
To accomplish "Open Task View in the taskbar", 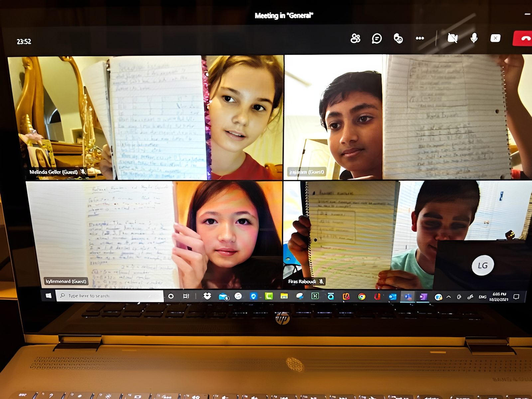I will click(186, 296).
